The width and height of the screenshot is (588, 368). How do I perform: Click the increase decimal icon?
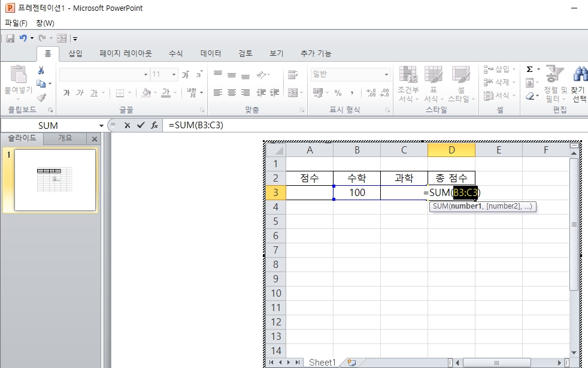(x=371, y=93)
